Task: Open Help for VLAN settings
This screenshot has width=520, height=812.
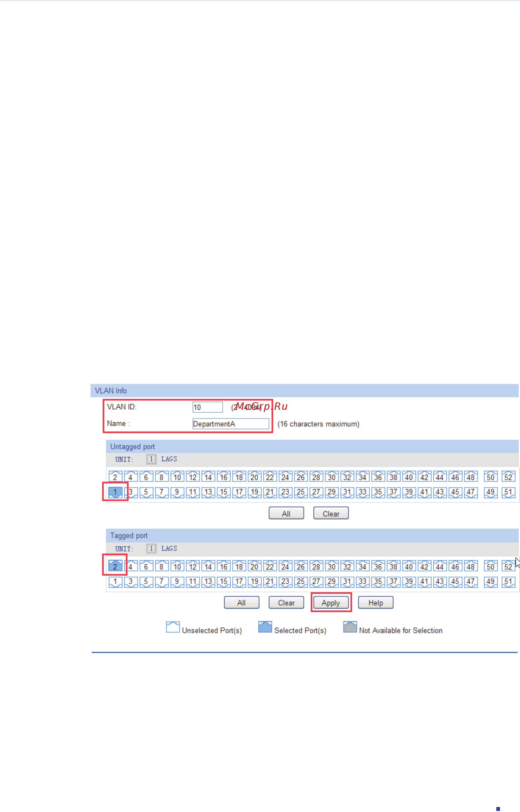Action: coord(376,603)
